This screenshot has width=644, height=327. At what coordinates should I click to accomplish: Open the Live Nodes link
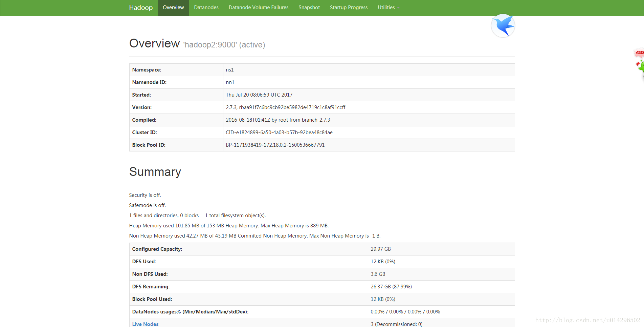[x=145, y=324]
